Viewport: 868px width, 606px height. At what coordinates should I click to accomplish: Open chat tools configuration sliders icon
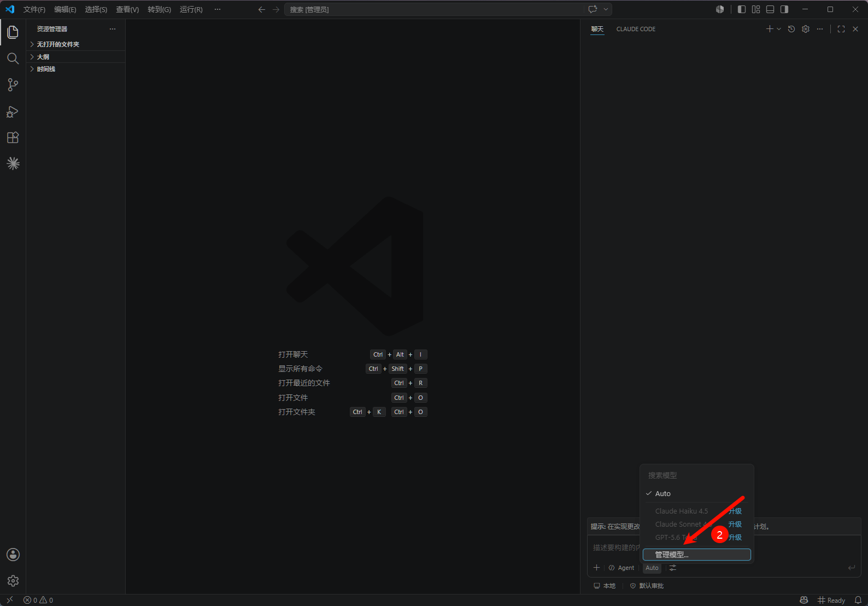click(x=673, y=568)
